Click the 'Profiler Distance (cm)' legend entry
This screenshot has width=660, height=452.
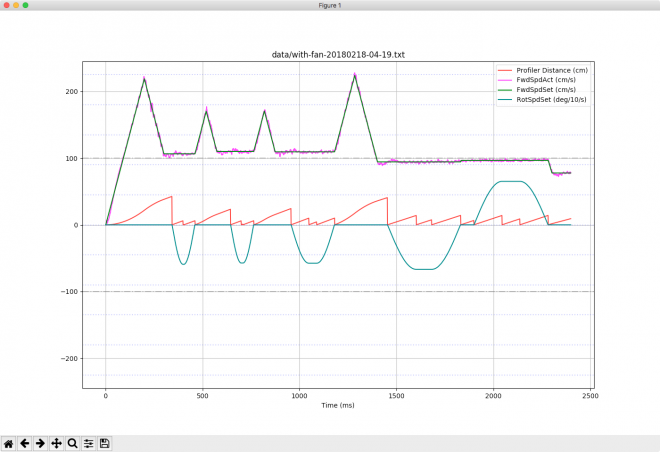click(x=550, y=70)
